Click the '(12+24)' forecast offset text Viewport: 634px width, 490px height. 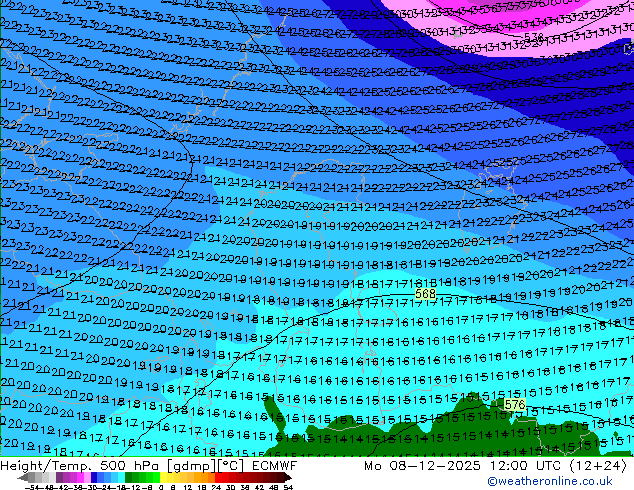(598, 466)
